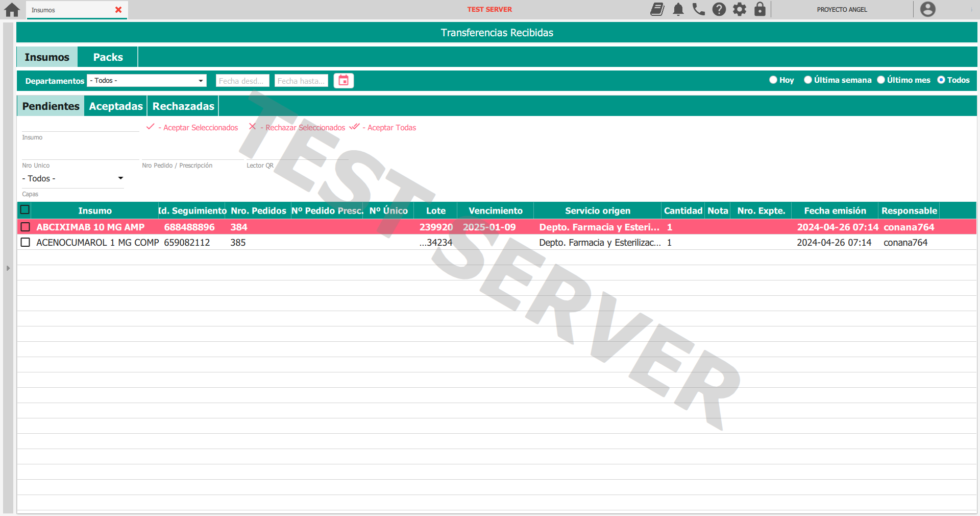The image size is (980, 516).
Task: Click the Fecha desde input field
Action: [x=241, y=81]
